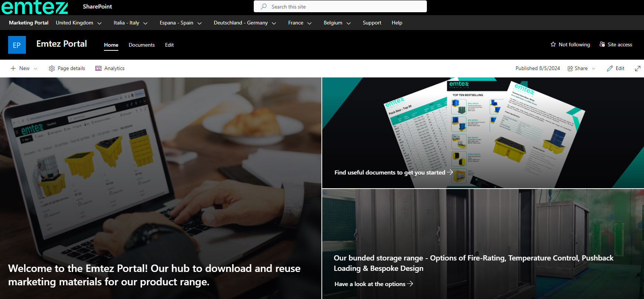
Task: Open the EP site logo tile
Action: (x=17, y=45)
